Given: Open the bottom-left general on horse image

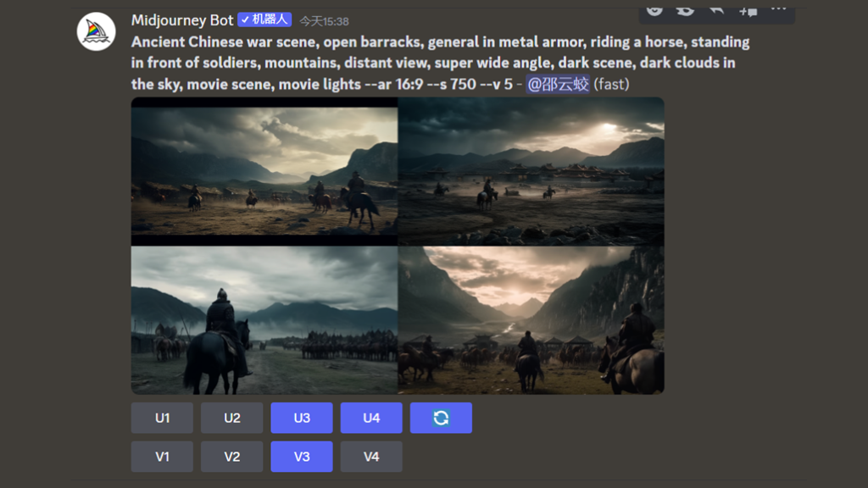Looking at the screenshot, I should click(x=264, y=320).
